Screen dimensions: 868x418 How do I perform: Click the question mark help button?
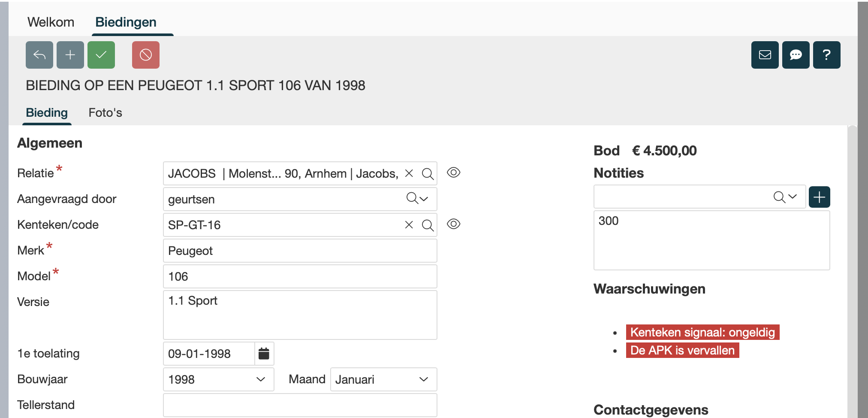click(827, 55)
